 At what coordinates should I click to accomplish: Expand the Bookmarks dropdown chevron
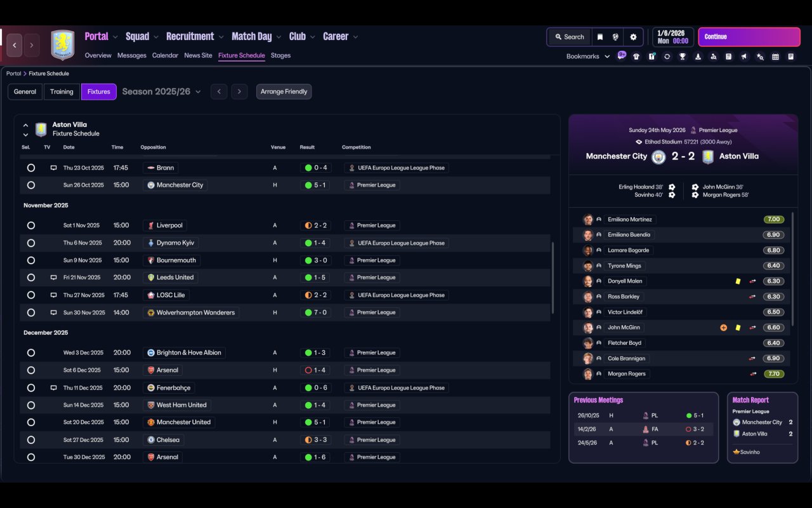607,57
